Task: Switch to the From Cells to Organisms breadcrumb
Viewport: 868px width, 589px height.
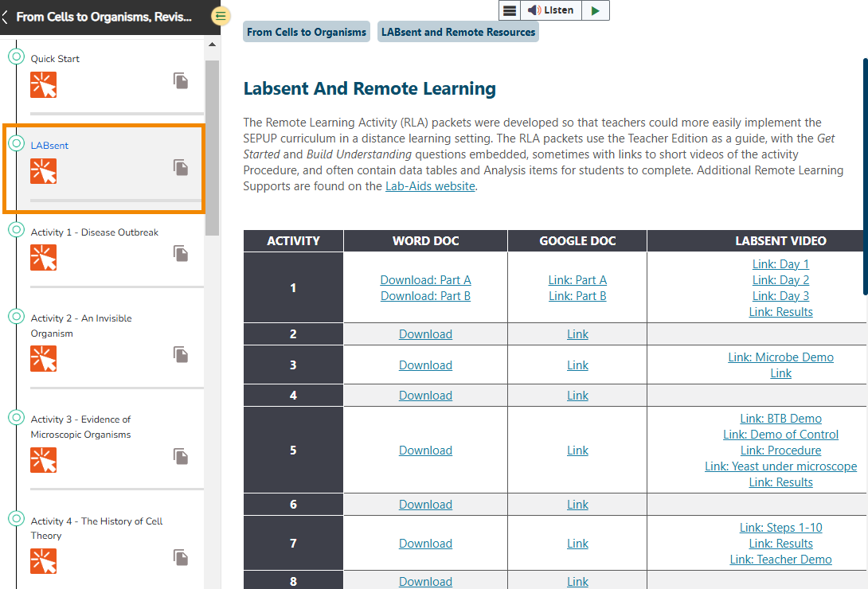Action: click(x=306, y=32)
